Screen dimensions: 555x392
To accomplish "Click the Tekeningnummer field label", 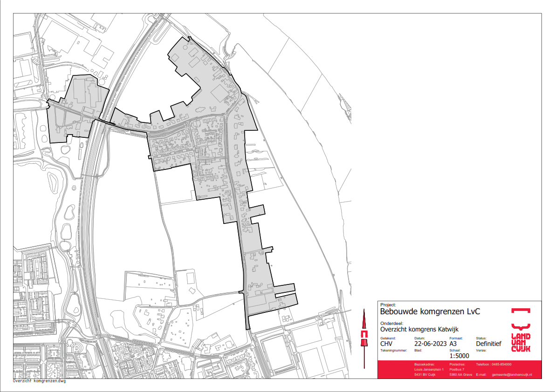I will [x=394, y=350].
